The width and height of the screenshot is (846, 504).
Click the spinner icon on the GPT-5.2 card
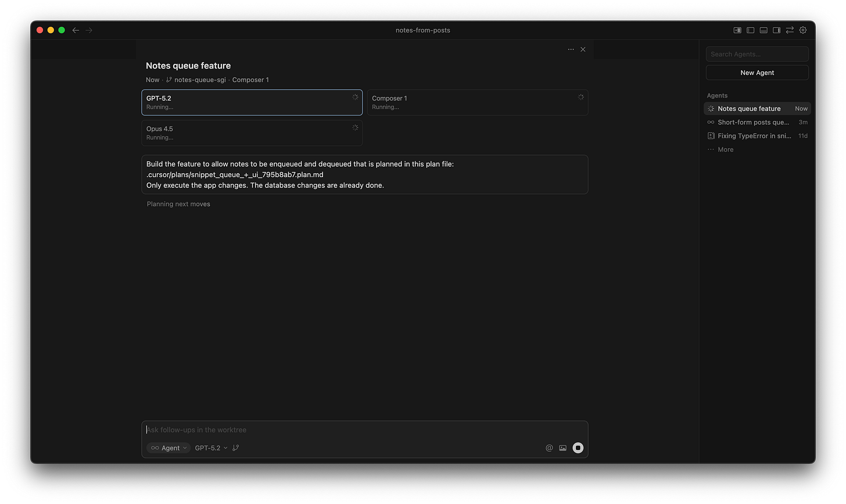(x=355, y=97)
